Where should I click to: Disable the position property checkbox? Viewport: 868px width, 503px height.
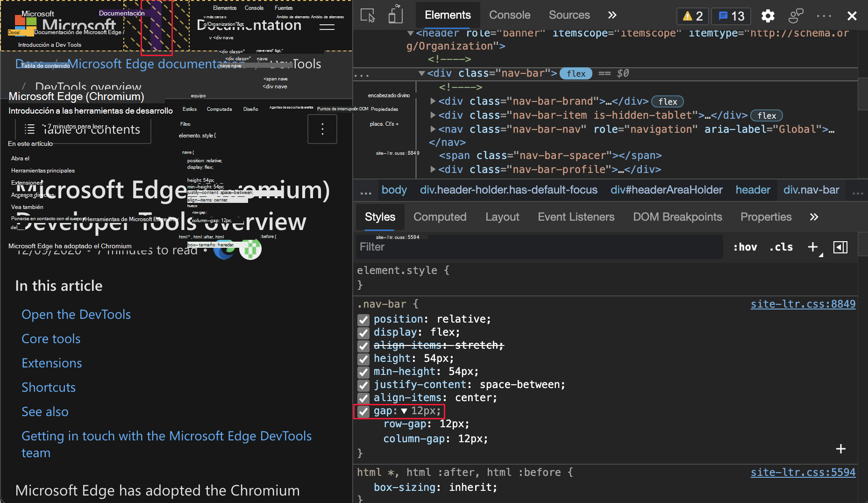(x=363, y=320)
